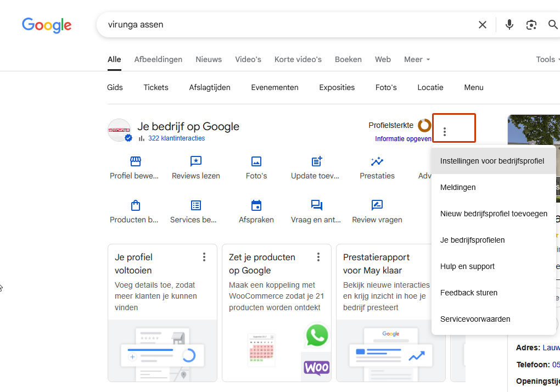Image resolution: width=560 pixels, height=392 pixels.
Task: Click the Profiel bewerken storefront icon
Action: [136, 161]
